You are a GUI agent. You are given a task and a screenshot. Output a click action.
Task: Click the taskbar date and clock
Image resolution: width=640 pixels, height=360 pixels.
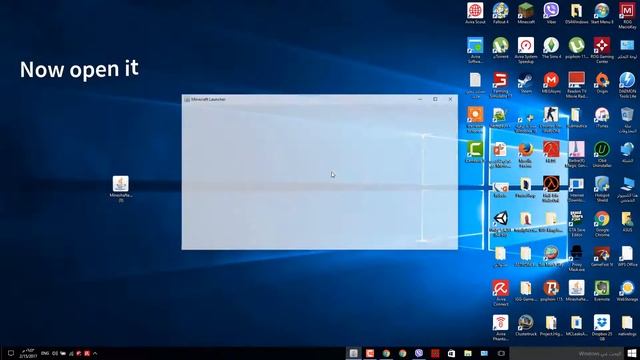click(x=28, y=353)
